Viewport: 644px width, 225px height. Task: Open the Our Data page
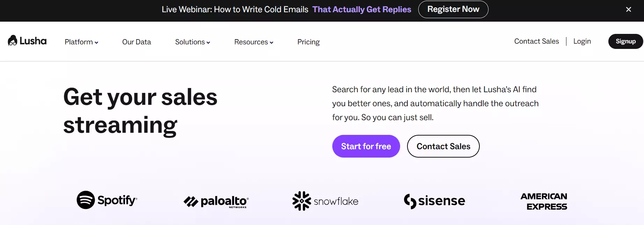[137, 42]
